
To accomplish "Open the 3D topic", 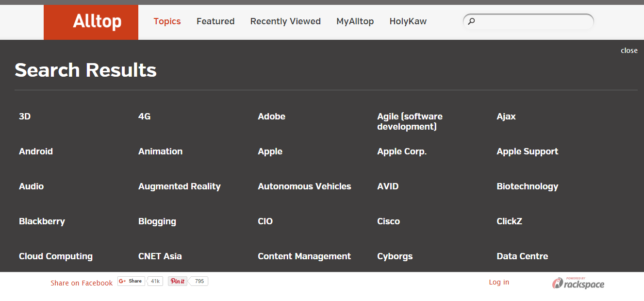I will [25, 117].
